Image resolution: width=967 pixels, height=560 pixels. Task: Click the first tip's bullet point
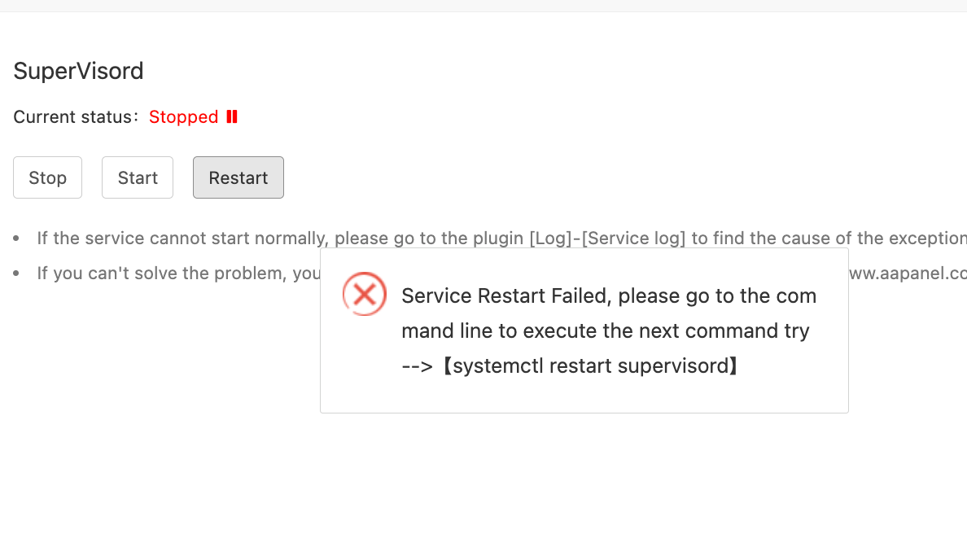(x=16, y=239)
